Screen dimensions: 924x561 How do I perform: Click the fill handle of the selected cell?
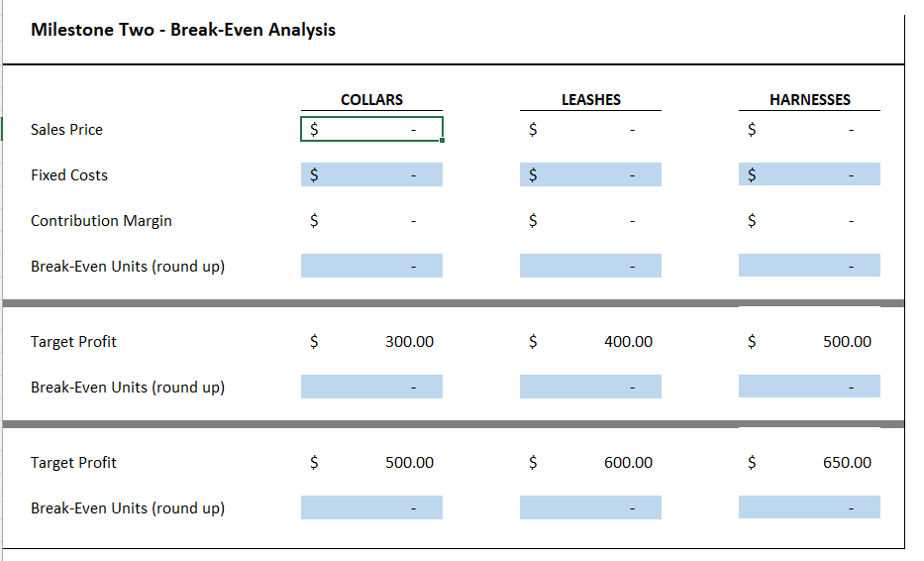[x=442, y=141]
